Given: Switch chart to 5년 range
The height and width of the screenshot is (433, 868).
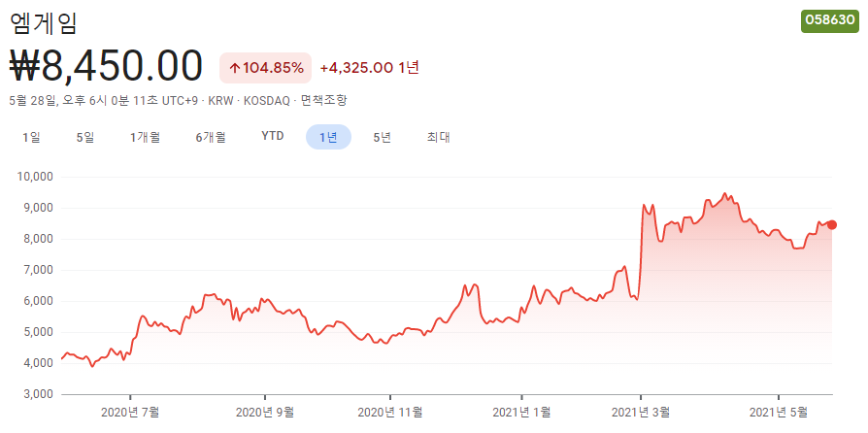Looking at the screenshot, I should click(x=382, y=137).
